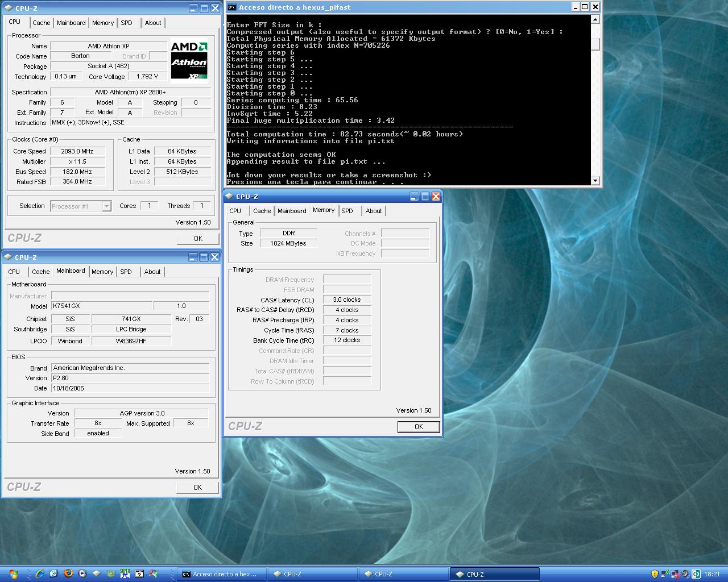Launch Super Pi from Quick Launch
Viewport: 728px width, 582px height.
(125, 573)
